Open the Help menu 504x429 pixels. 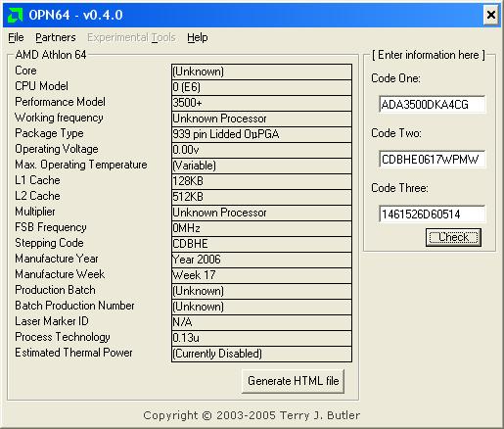(198, 37)
